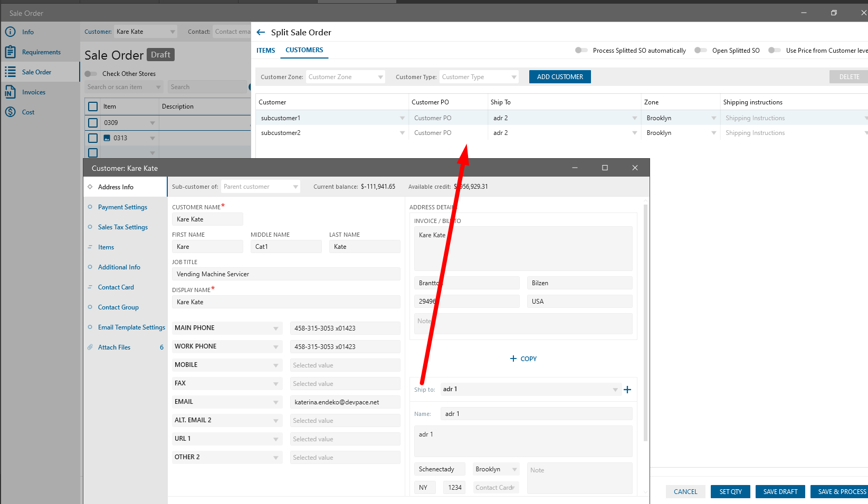Click the Sale Order list icon
The height and width of the screenshot is (504, 868).
click(10, 72)
